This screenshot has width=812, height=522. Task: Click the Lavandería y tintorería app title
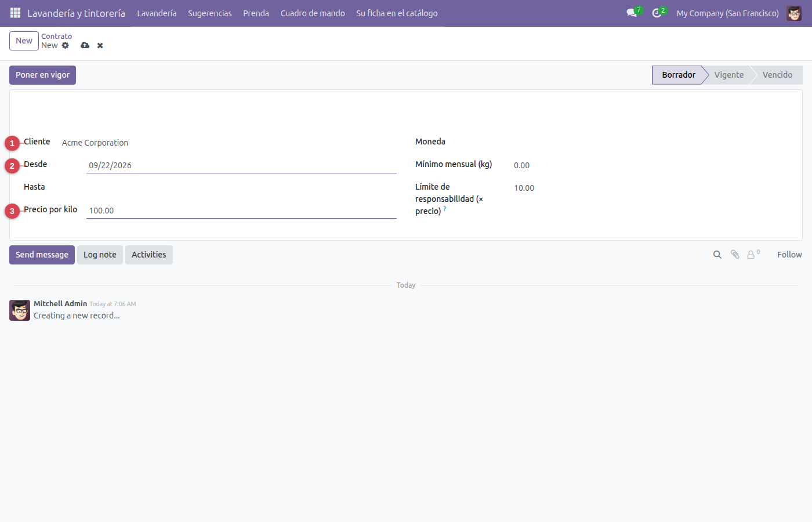[76, 13]
